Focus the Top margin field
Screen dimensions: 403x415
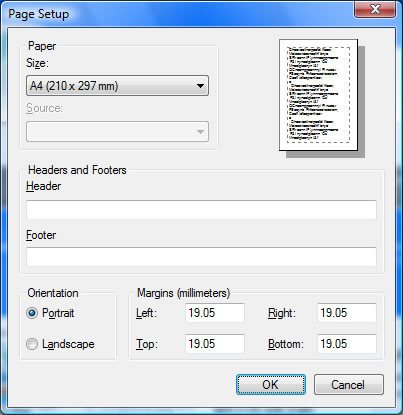click(215, 344)
